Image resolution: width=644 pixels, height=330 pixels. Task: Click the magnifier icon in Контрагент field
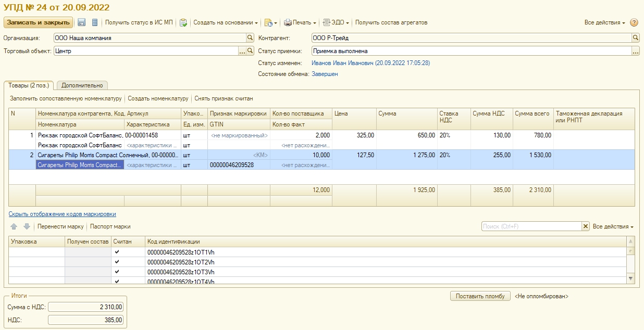(x=635, y=38)
